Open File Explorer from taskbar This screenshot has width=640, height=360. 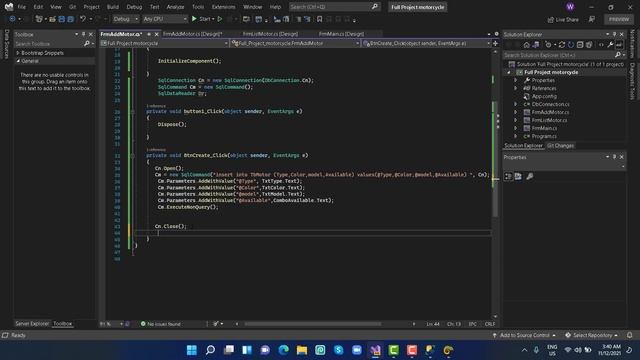click(302, 350)
